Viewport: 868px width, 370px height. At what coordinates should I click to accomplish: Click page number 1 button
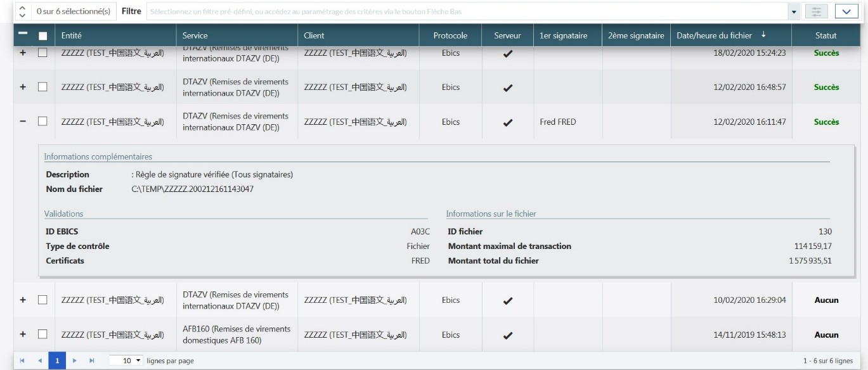56,360
